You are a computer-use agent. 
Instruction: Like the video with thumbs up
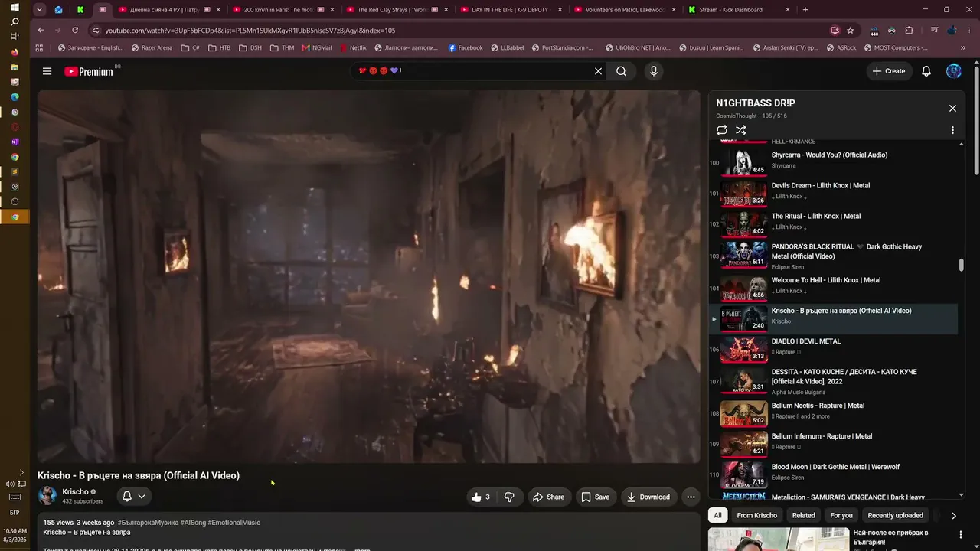(x=481, y=497)
